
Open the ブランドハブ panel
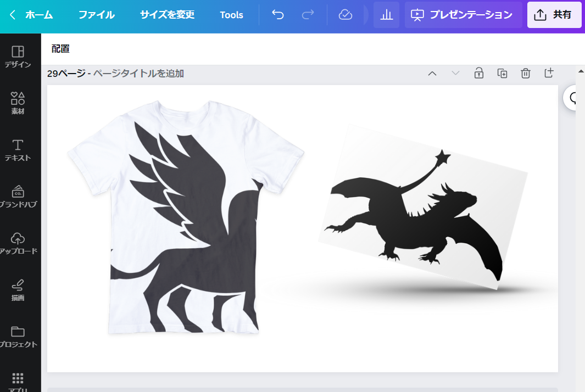click(x=18, y=197)
